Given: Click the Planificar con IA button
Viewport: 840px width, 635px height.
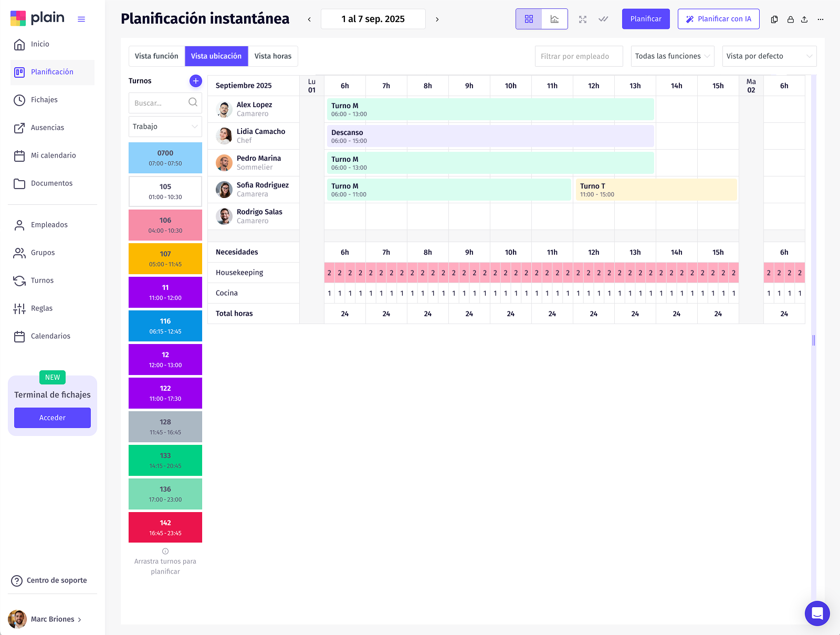Looking at the screenshot, I should click(718, 19).
